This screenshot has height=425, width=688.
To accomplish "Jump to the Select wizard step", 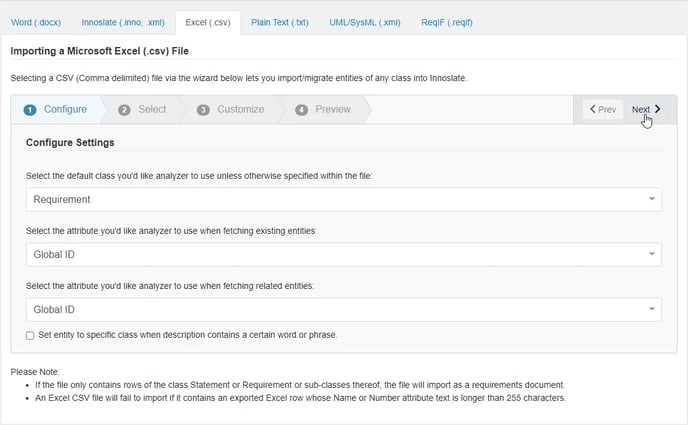I will pyautogui.click(x=142, y=109).
